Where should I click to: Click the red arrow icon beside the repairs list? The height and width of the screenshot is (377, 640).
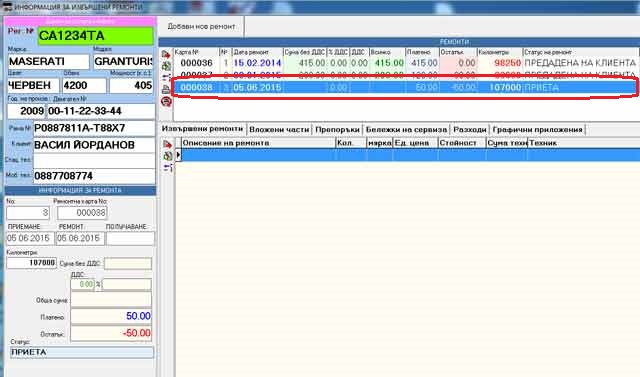[x=166, y=54]
